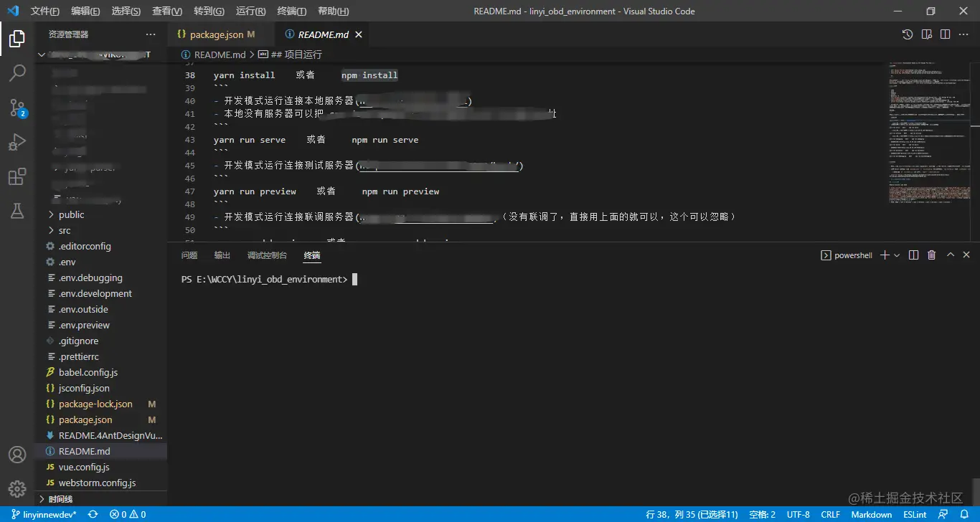This screenshot has width=980, height=522.
Task: Open .editorconfig file in explorer
Action: click(x=100, y=246)
